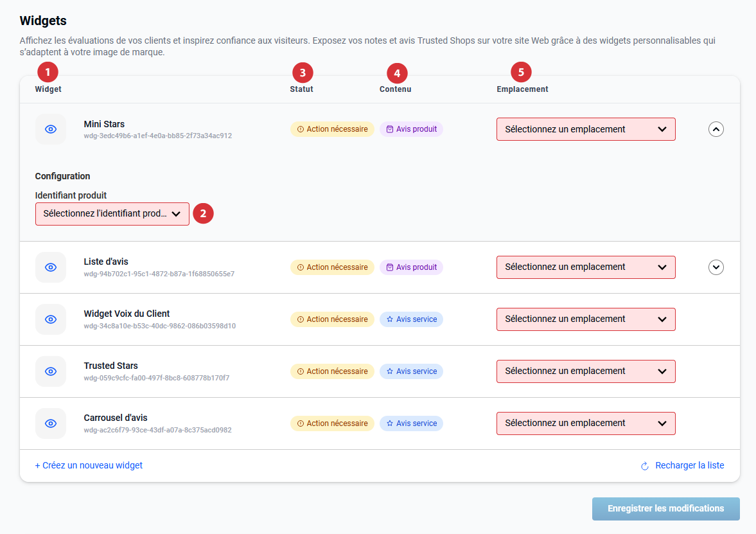This screenshot has height=534, width=756.
Task: Click the reload icon beside Recharger la liste
Action: [645, 466]
